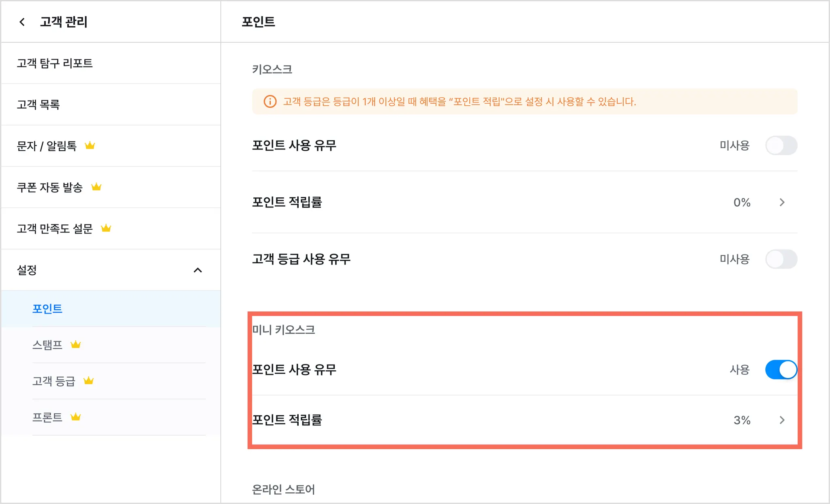This screenshot has height=504, width=830.
Task: Open the 스탬프 settings submenu item
Action: click(47, 345)
